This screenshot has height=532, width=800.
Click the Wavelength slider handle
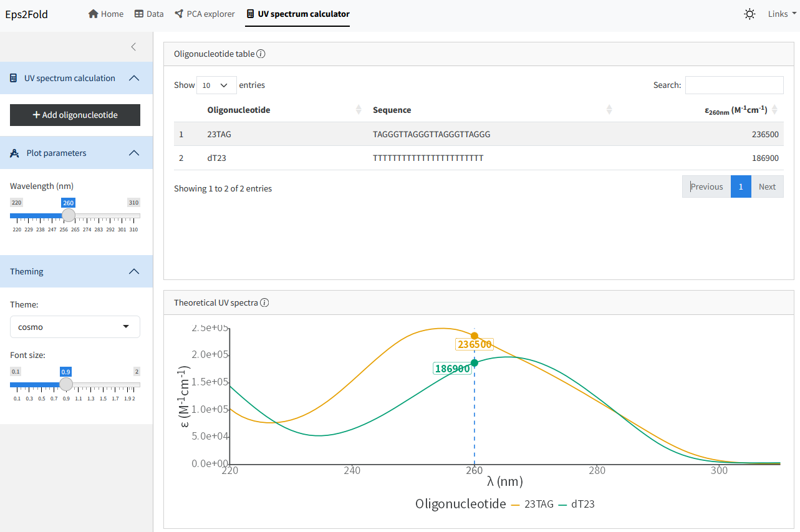(69, 216)
